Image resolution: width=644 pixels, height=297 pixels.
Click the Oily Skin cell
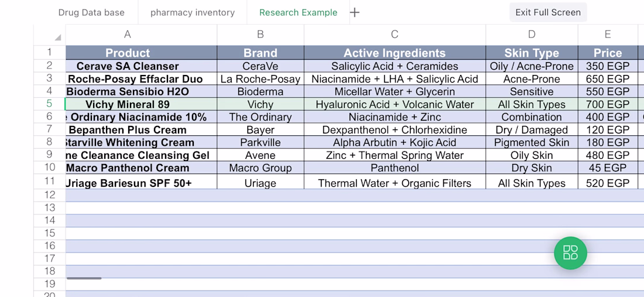(532, 155)
